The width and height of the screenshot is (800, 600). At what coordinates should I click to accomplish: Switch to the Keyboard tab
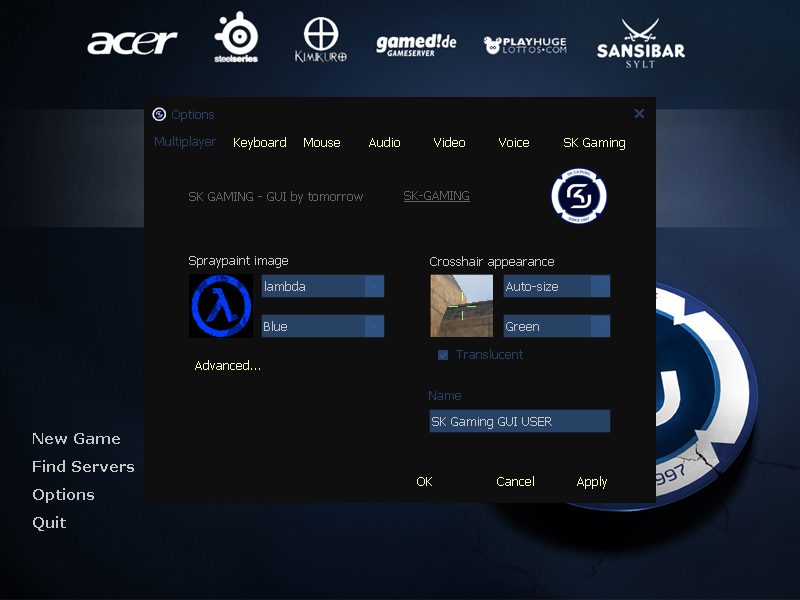coord(260,143)
